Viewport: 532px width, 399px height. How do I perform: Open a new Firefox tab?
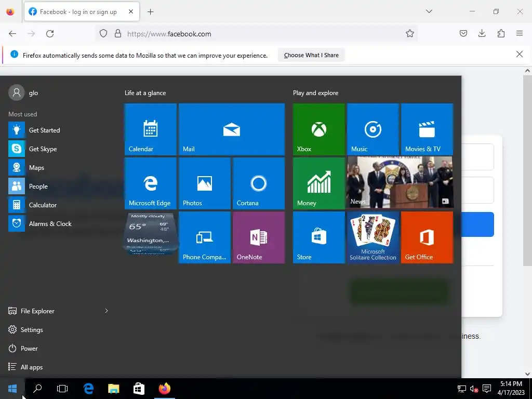coord(150,12)
